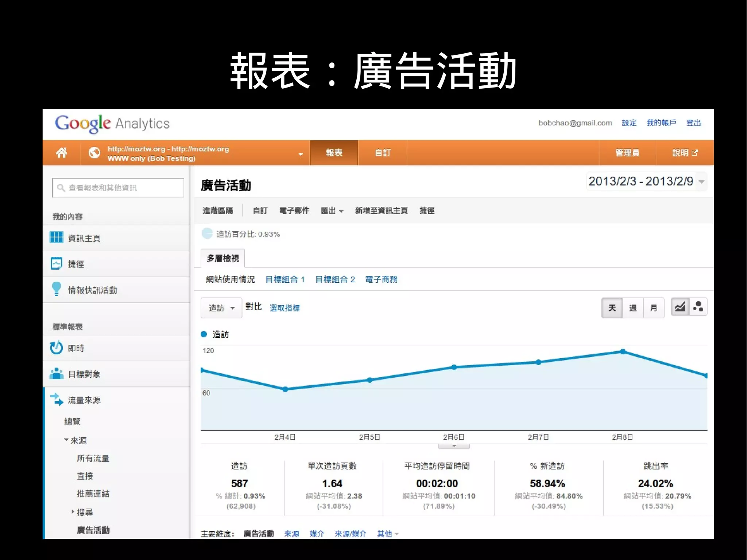Open the 2013/2/3 - 2013/2/9 date range dropdown
Image resolution: width=747 pixels, height=560 pixels.
[x=646, y=181]
